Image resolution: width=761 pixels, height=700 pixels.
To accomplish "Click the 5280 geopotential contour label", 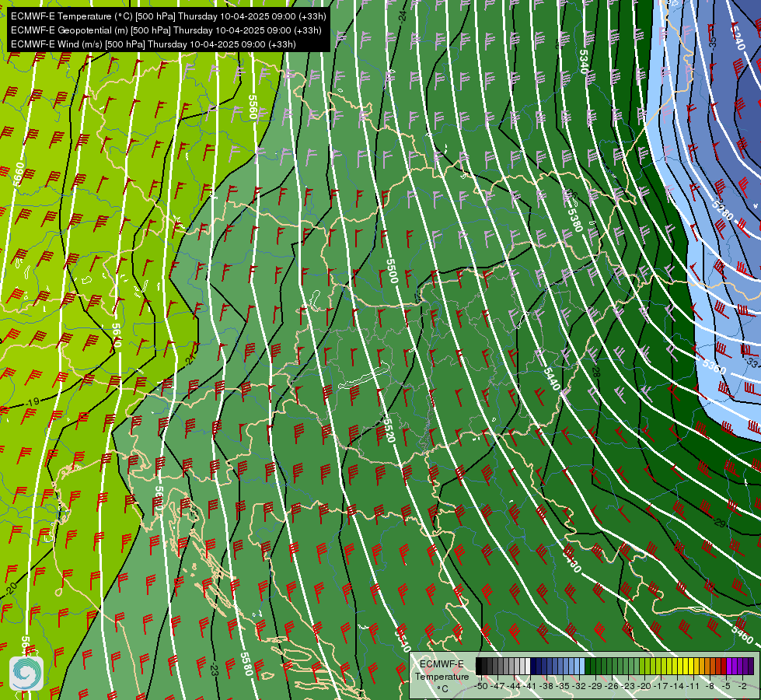I will click(723, 210).
